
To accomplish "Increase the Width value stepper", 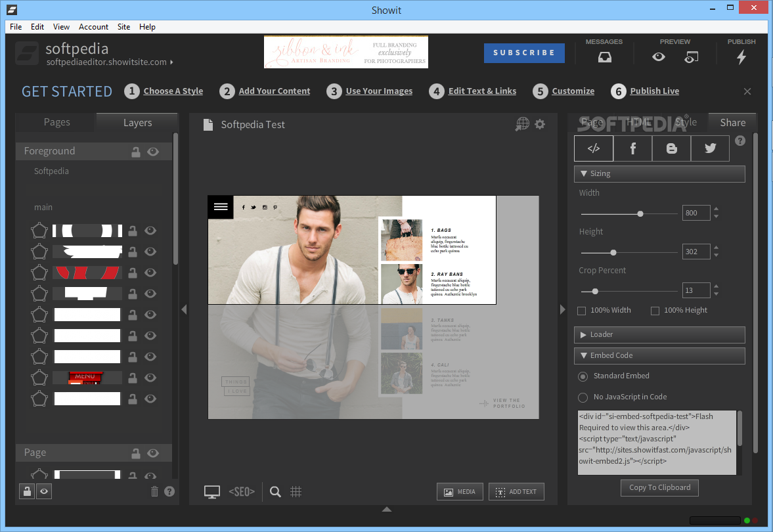I will point(716,209).
